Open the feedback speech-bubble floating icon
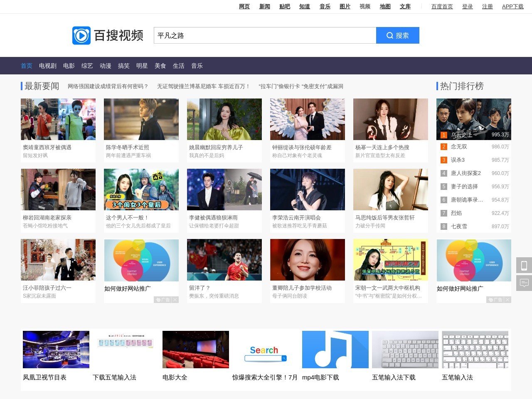 click(x=524, y=283)
